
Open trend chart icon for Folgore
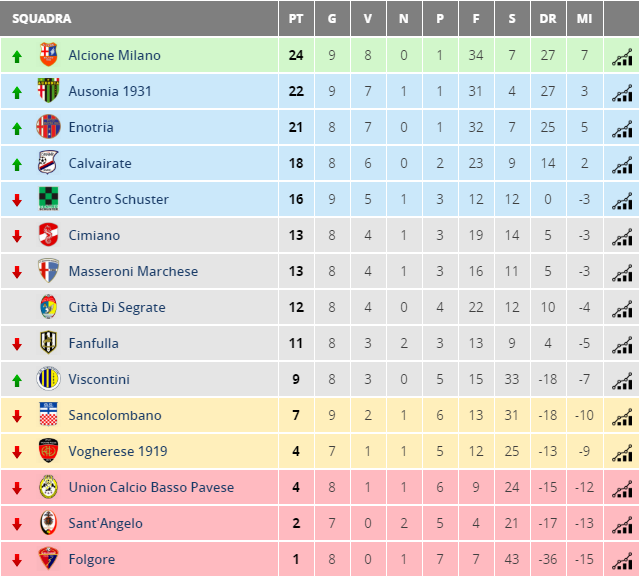tap(622, 561)
